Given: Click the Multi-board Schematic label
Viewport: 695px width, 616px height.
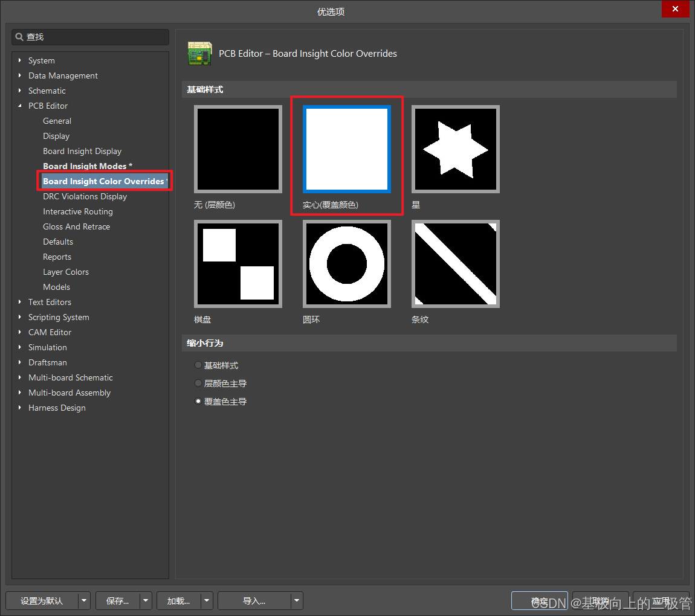Looking at the screenshot, I should click(71, 377).
